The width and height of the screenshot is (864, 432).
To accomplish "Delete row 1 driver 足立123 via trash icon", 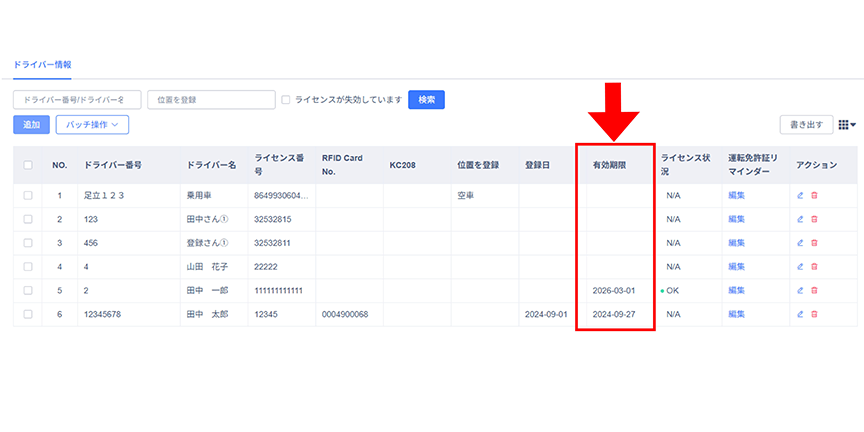I will 814,195.
